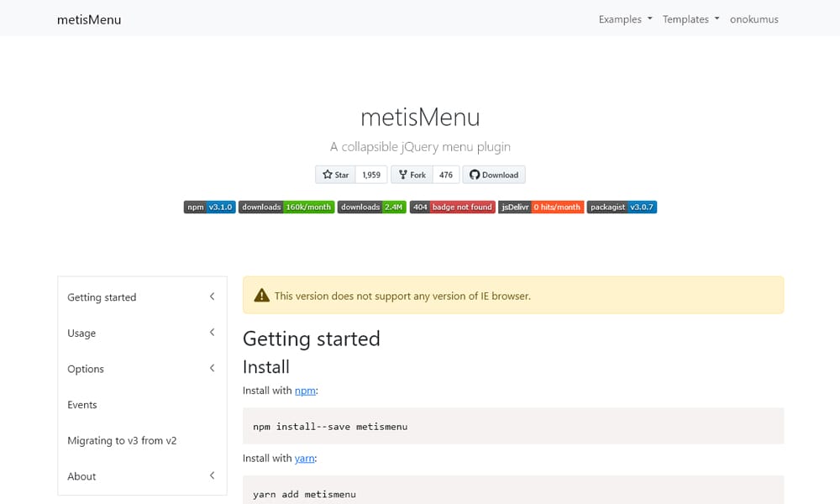840x504 pixels.
Task: Open the downloads 160k/month badge
Action: point(286,207)
